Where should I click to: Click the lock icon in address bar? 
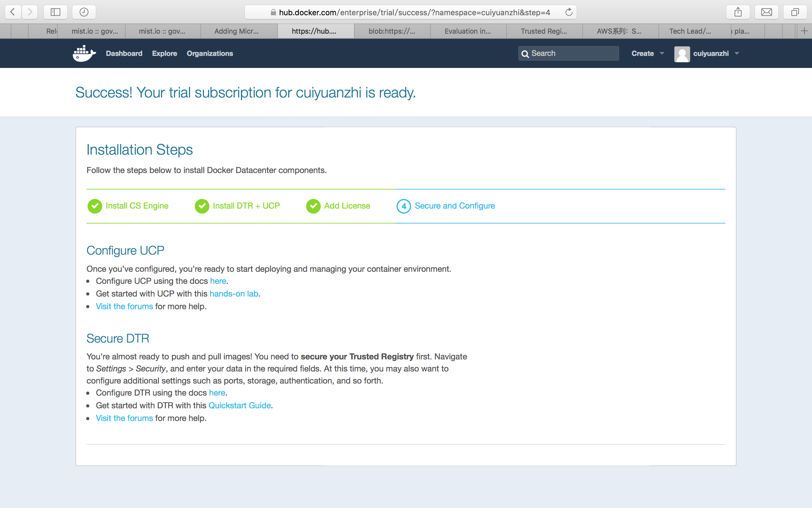(273, 12)
